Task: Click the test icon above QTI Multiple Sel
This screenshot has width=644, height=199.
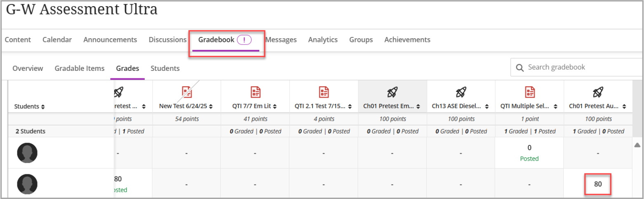Action: [529, 92]
